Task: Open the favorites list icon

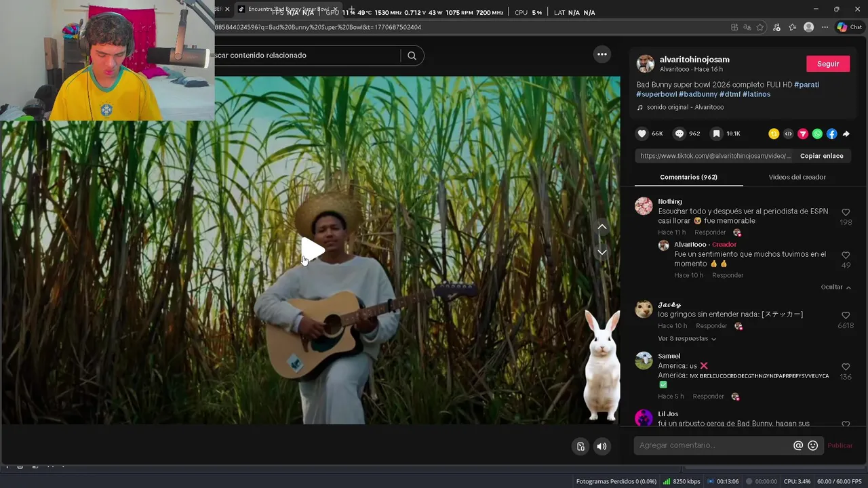Action: (x=792, y=27)
